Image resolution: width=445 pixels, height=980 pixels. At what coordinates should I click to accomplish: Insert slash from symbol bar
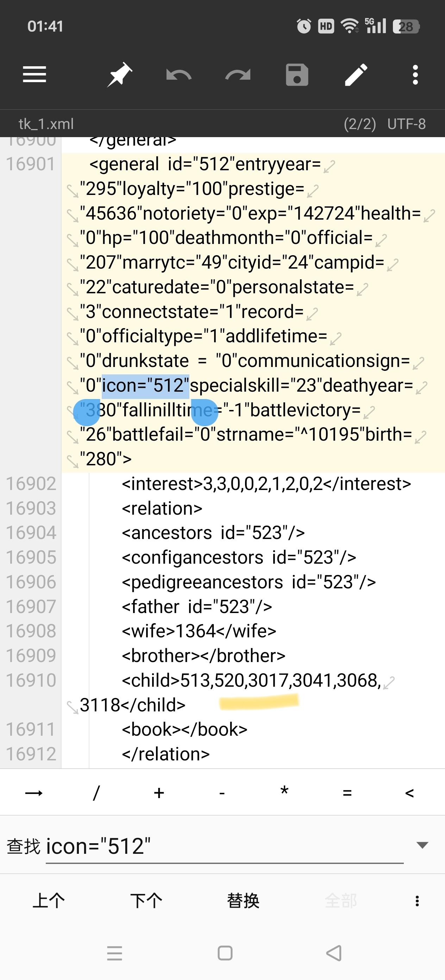pyautogui.click(x=96, y=793)
